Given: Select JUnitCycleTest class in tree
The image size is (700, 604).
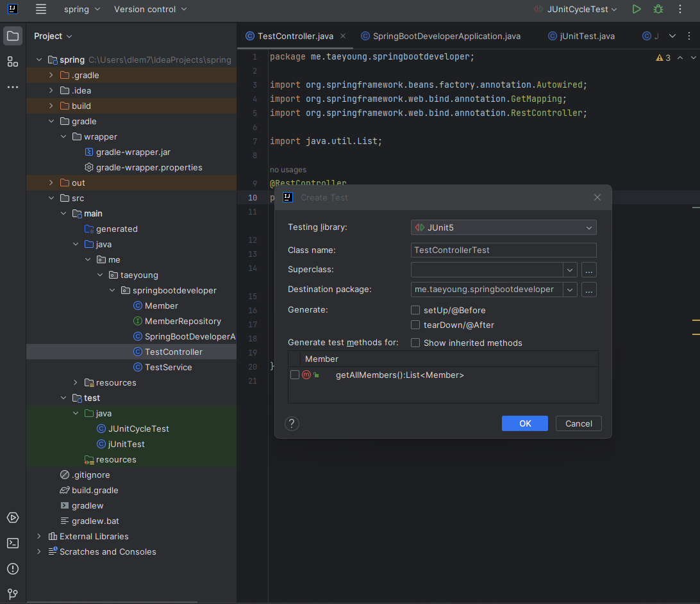Looking at the screenshot, I should [x=138, y=429].
